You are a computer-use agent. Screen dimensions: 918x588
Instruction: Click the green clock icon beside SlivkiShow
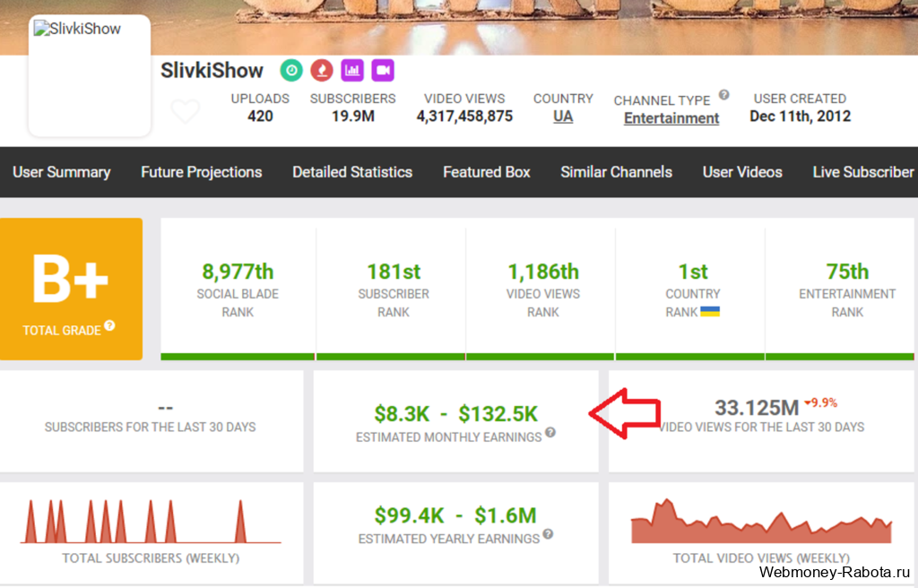coord(291,70)
